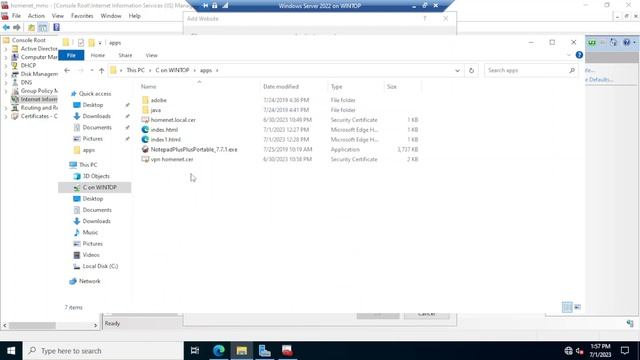Switch to Details view layout icon
640x360 pixels.
click(x=567, y=307)
